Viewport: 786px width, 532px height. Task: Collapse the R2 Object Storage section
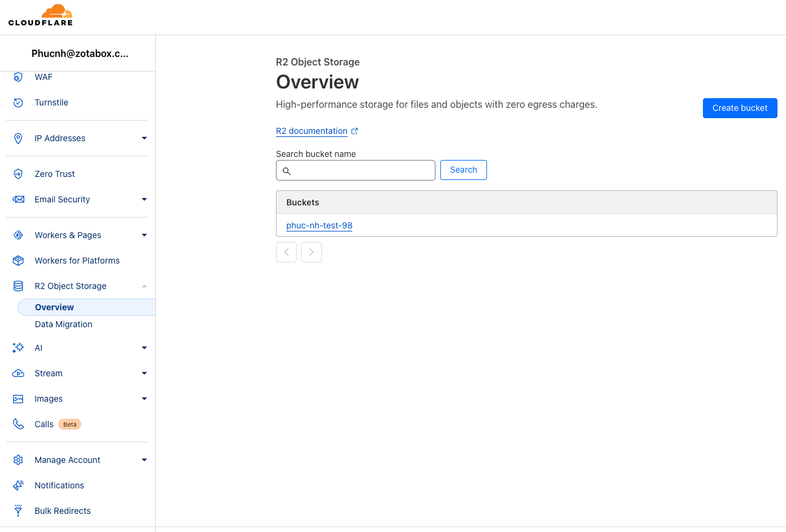point(144,285)
